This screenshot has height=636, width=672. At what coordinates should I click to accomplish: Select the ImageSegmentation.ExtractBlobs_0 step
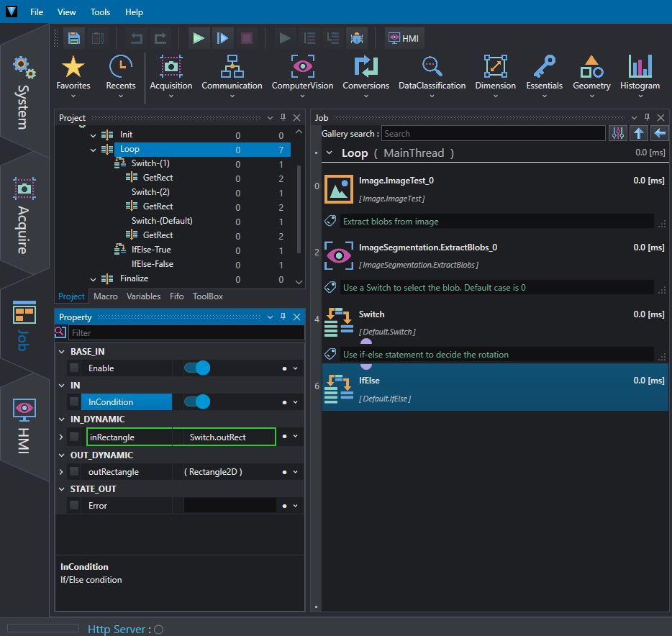(x=495, y=256)
